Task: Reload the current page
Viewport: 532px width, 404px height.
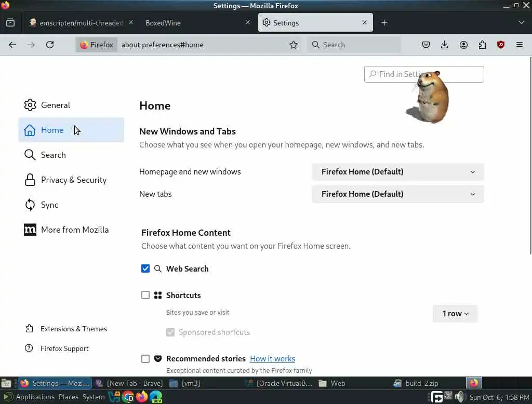Action: coord(50,45)
